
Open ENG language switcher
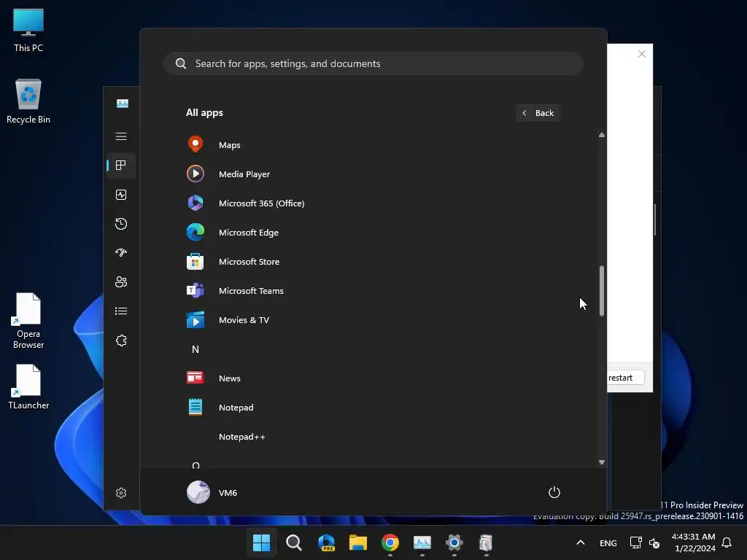click(608, 542)
